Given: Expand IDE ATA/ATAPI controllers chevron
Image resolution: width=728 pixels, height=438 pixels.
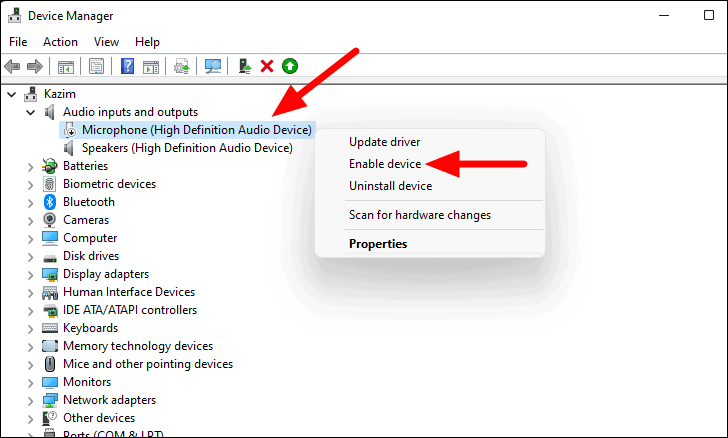Looking at the screenshot, I should pyautogui.click(x=31, y=310).
